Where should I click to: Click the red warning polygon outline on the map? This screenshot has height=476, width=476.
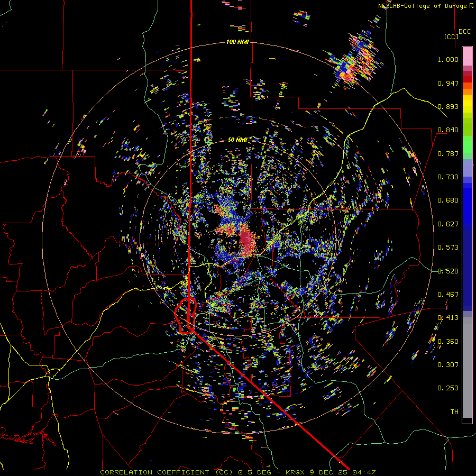click(x=186, y=316)
